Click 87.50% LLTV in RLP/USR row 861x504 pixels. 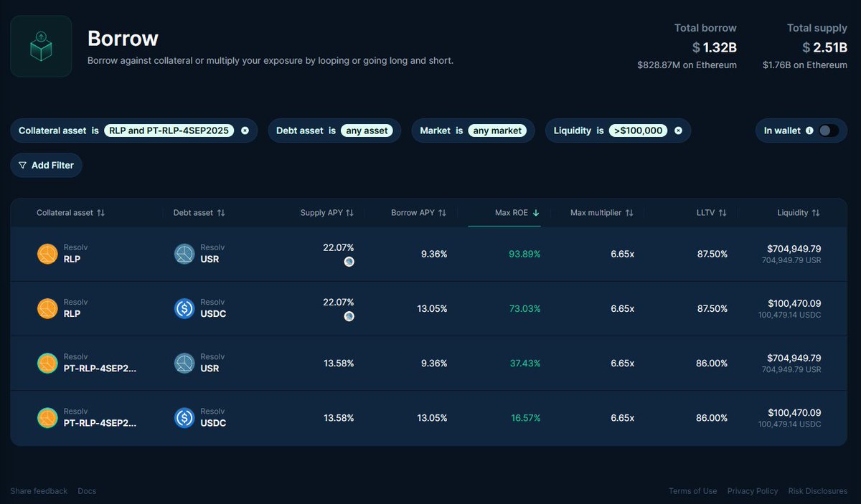click(712, 254)
